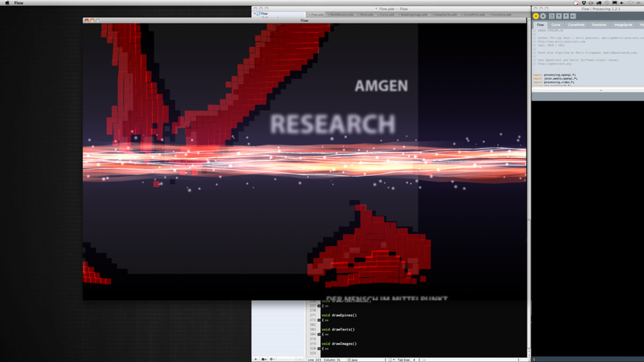Switch to Curve.pde tab in TextMate

[x=387, y=15]
